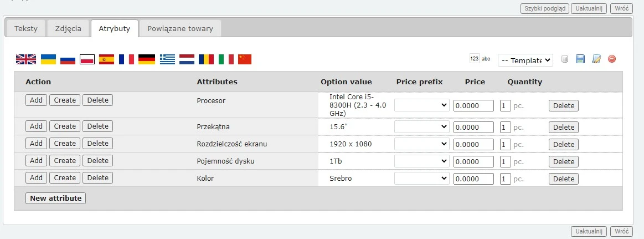Toggle the 123 numeric sort option
The width and height of the screenshot is (644, 239).
coord(474,59)
